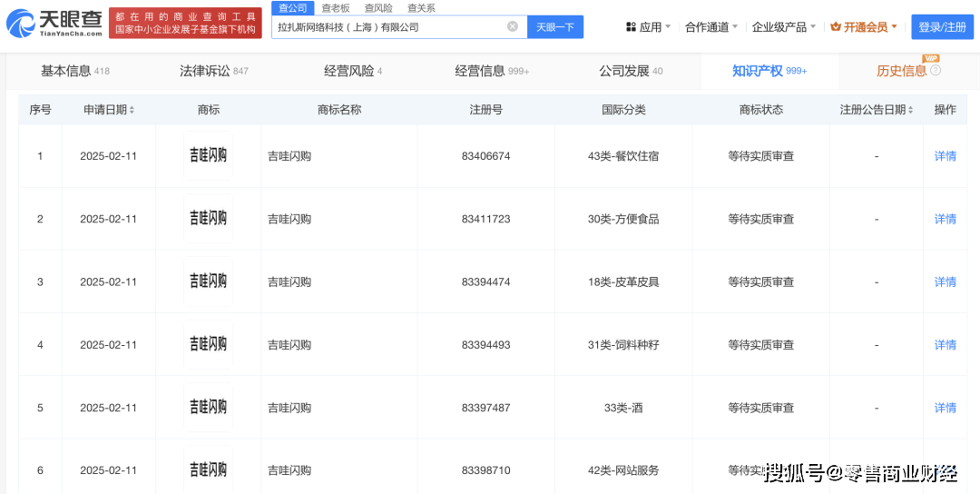The image size is (980, 494).
Task: Open the 吉哇闪购 trademark image in row 3
Action: point(208,282)
